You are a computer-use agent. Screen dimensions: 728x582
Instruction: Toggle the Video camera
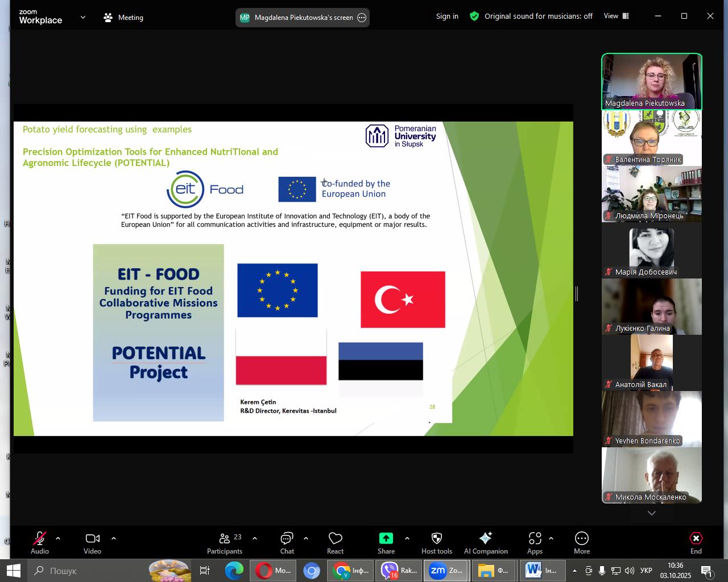[x=92, y=543]
